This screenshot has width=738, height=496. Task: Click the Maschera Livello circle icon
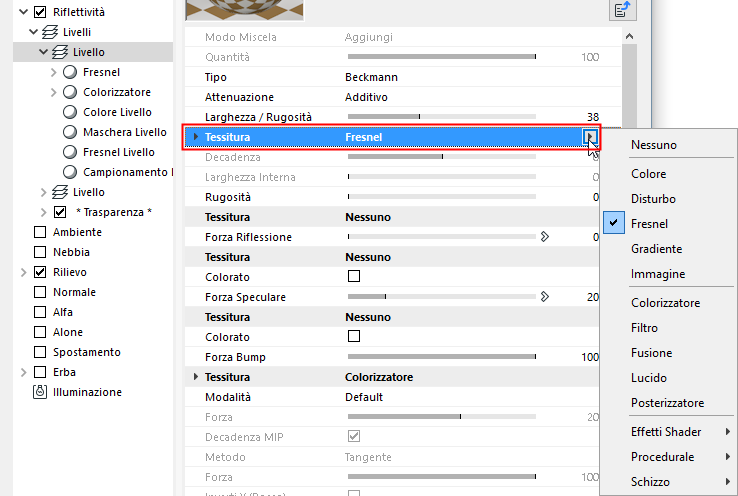point(70,132)
